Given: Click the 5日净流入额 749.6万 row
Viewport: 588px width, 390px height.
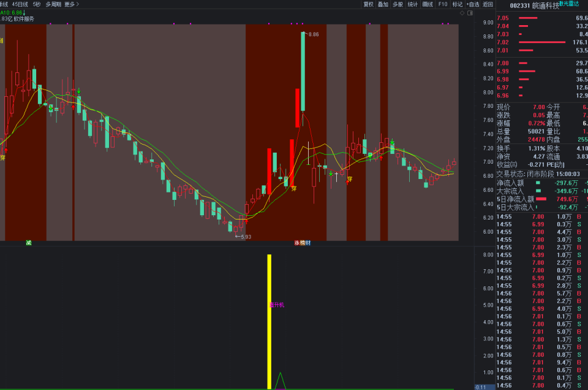Looking at the screenshot, I should 542,199.
